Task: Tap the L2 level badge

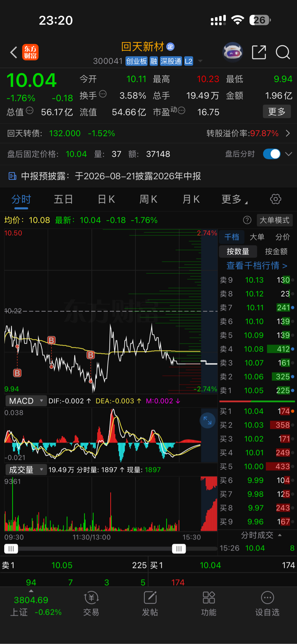Action: [x=188, y=61]
